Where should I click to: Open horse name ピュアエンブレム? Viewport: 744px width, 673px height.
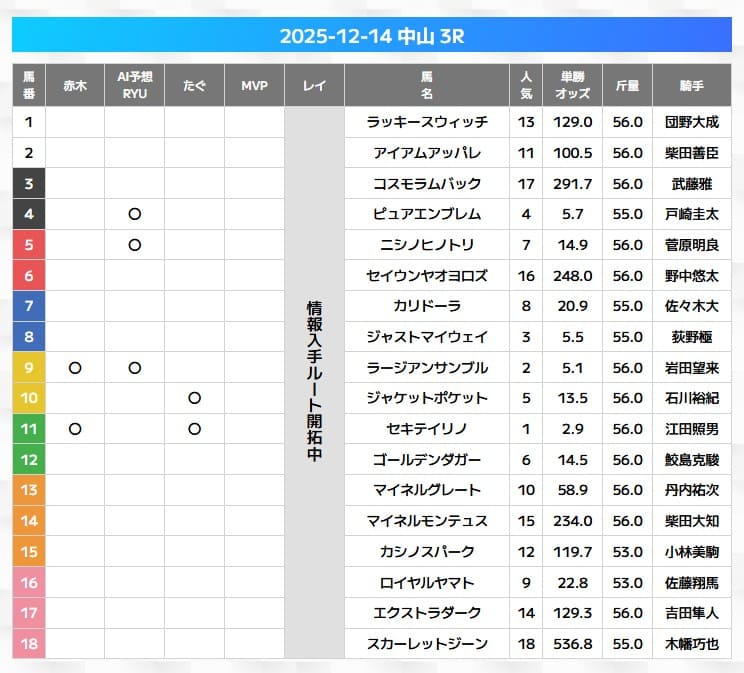tap(426, 214)
